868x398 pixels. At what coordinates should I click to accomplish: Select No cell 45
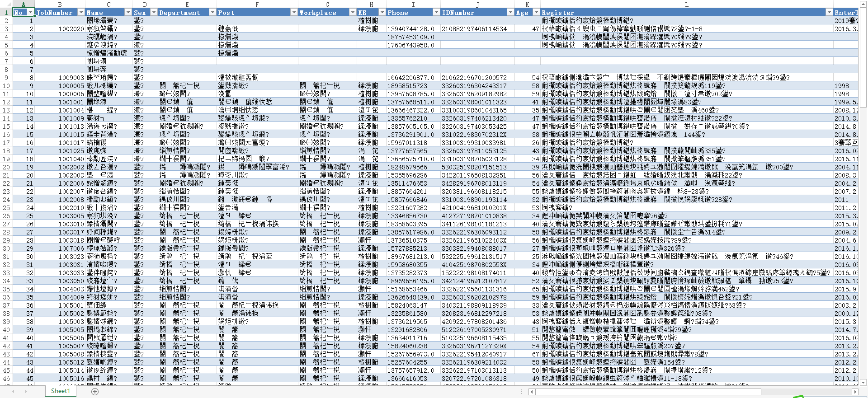pyautogui.click(x=24, y=379)
